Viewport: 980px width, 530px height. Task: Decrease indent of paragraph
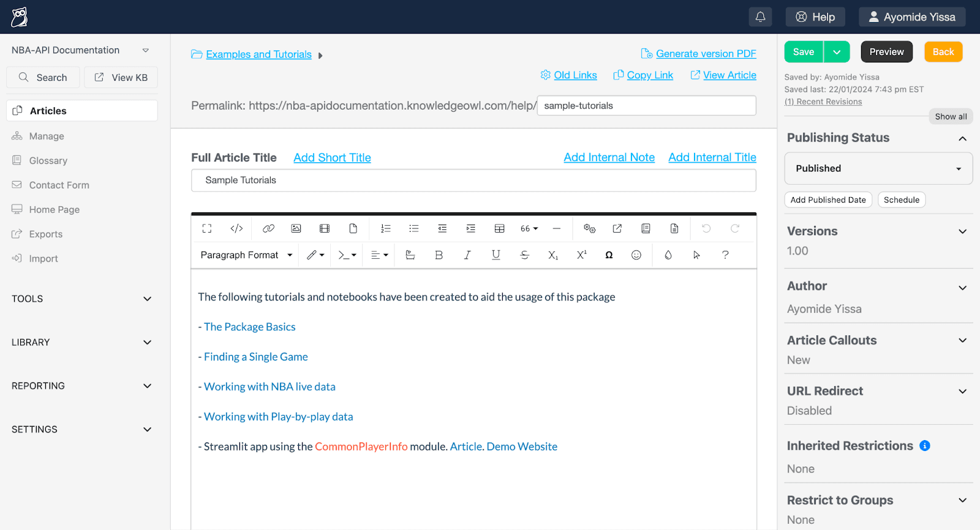(x=442, y=228)
